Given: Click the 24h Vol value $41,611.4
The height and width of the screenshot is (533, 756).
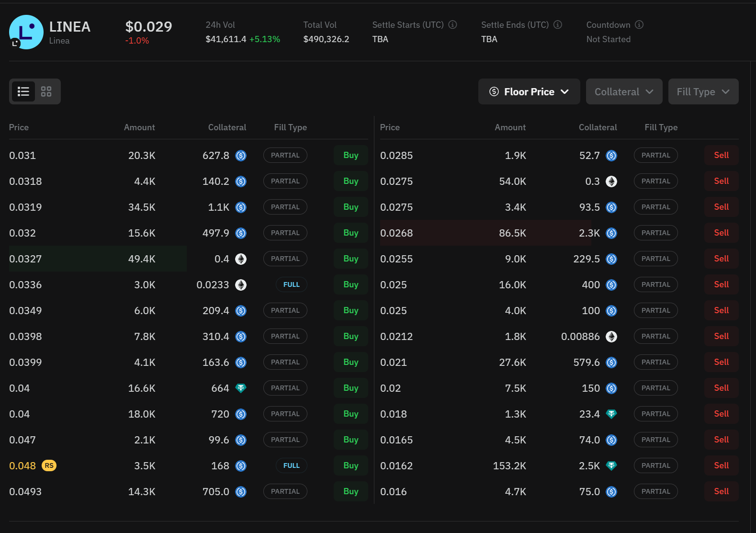Looking at the screenshot, I should tap(226, 39).
